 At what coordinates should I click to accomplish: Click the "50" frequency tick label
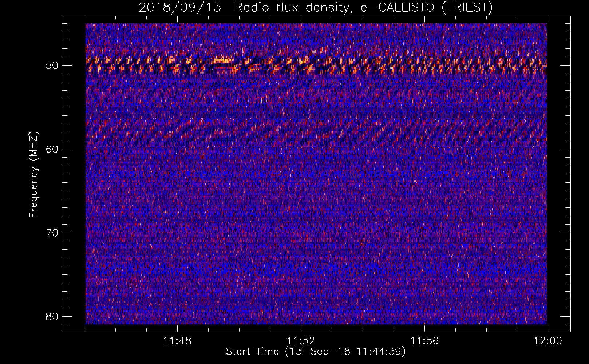coord(52,66)
